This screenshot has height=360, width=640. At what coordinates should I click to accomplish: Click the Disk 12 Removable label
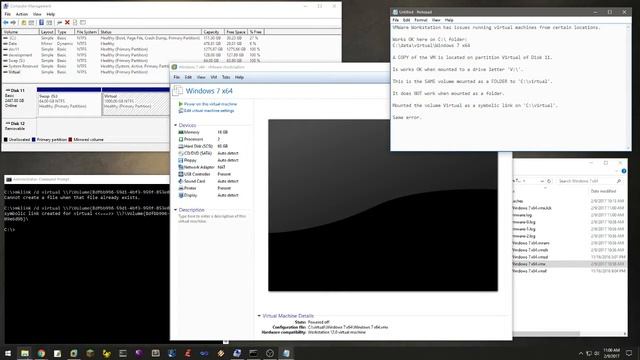click(x=16, y=126)
